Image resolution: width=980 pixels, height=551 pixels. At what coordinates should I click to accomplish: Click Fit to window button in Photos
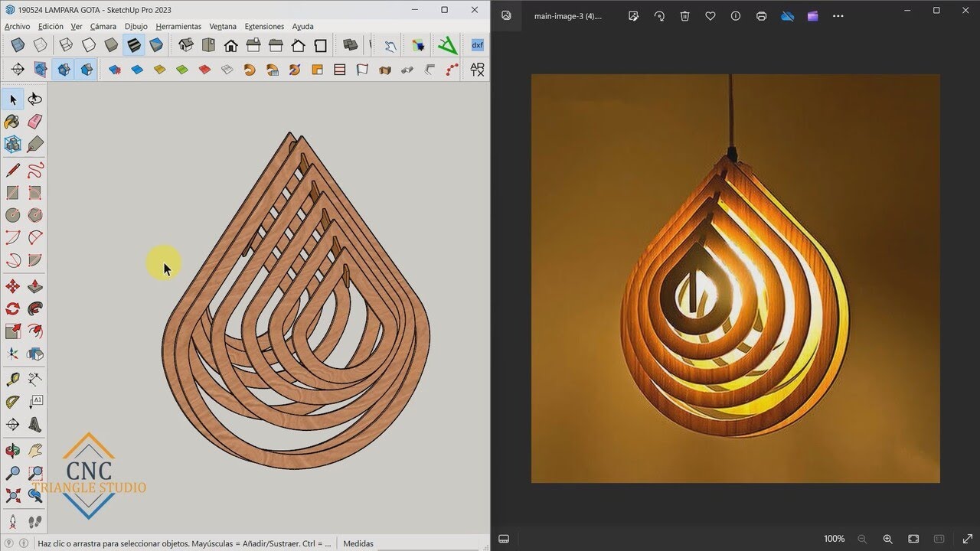[913, 539]
